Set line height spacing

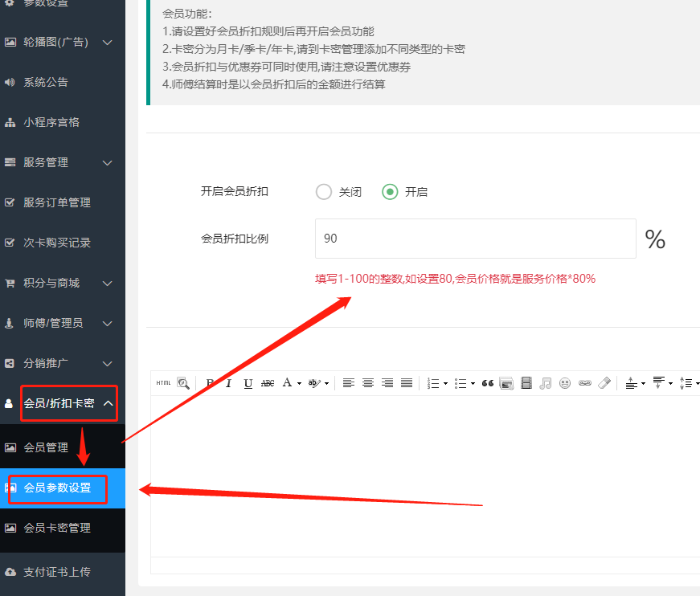pyautogui.click(x=686, y=383)
